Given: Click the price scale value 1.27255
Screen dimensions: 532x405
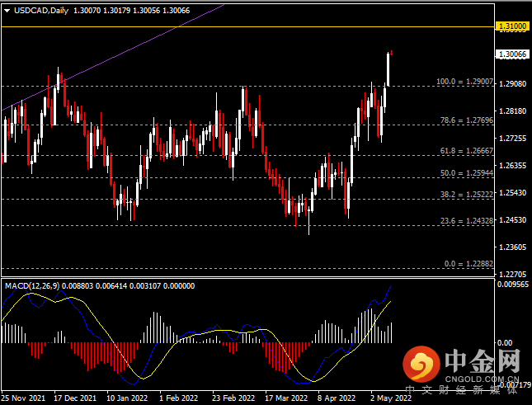Looking at the screenshot, I should pos(513,139).
